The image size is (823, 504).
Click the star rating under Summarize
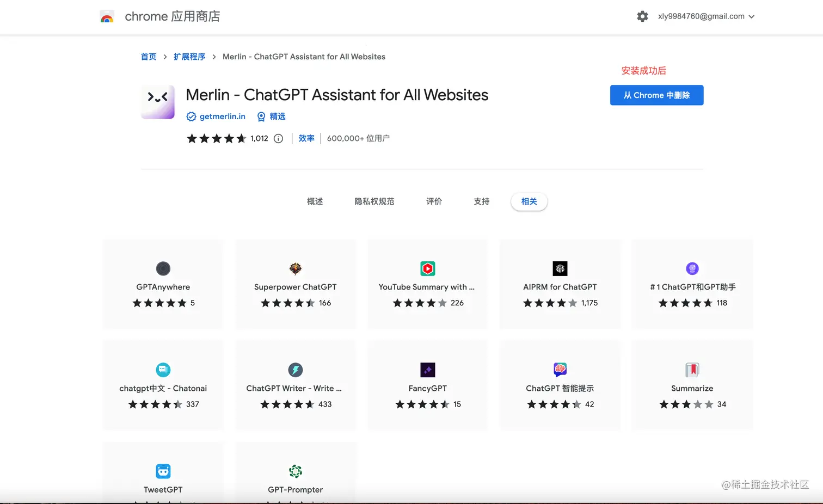(x=686, y=404)
